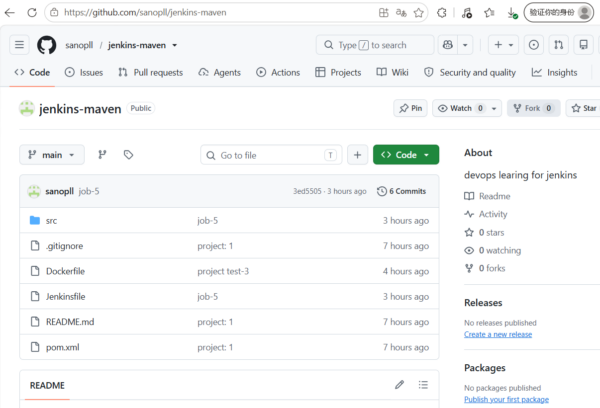Switch to the Issues tab
Viewport: 600px width, 408px height.
click(84, 72)
